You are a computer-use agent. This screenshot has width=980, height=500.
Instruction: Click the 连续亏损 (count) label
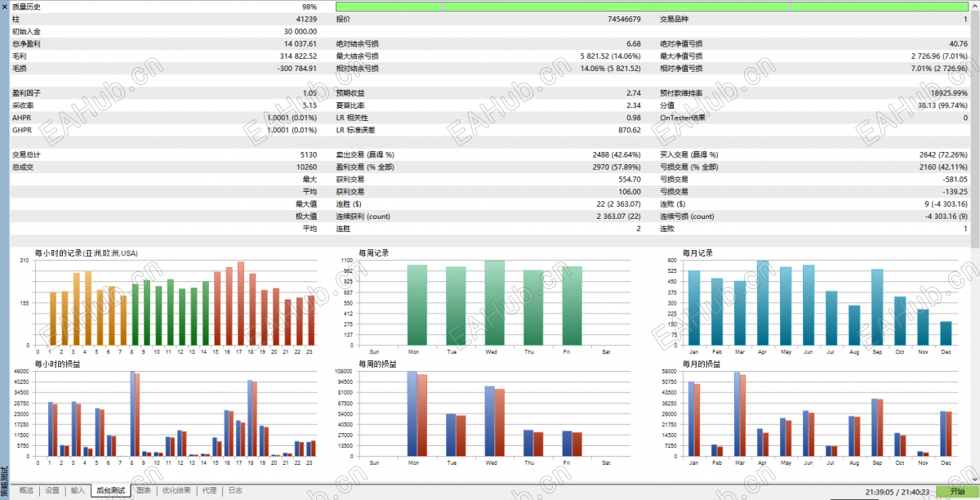[687, 216]
